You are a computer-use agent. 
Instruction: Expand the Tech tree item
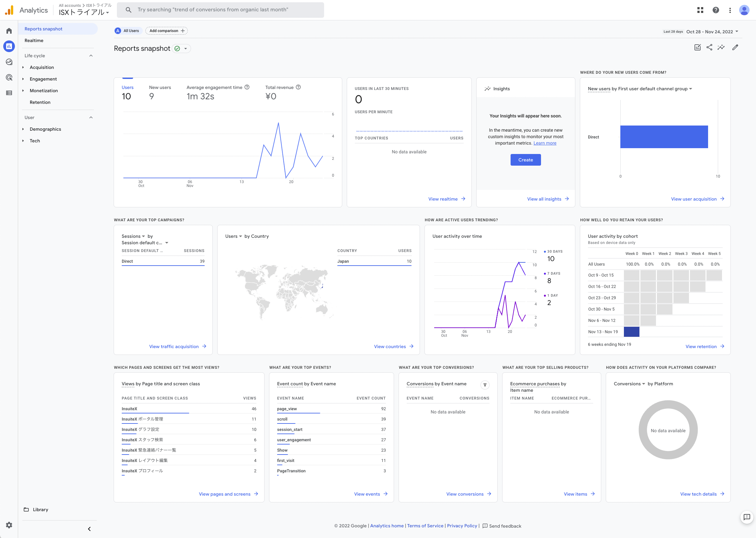[x=23, y=140]
